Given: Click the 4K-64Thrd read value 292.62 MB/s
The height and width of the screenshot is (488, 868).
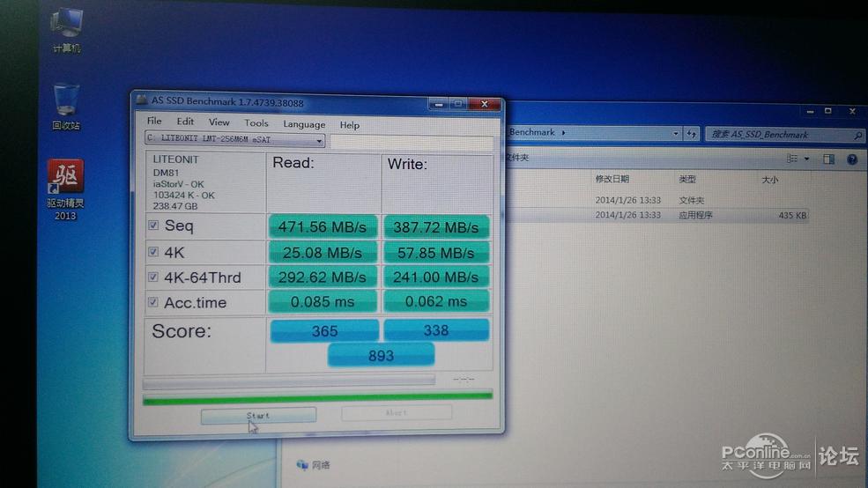Looking at the screenshot, I should (323, 277).
